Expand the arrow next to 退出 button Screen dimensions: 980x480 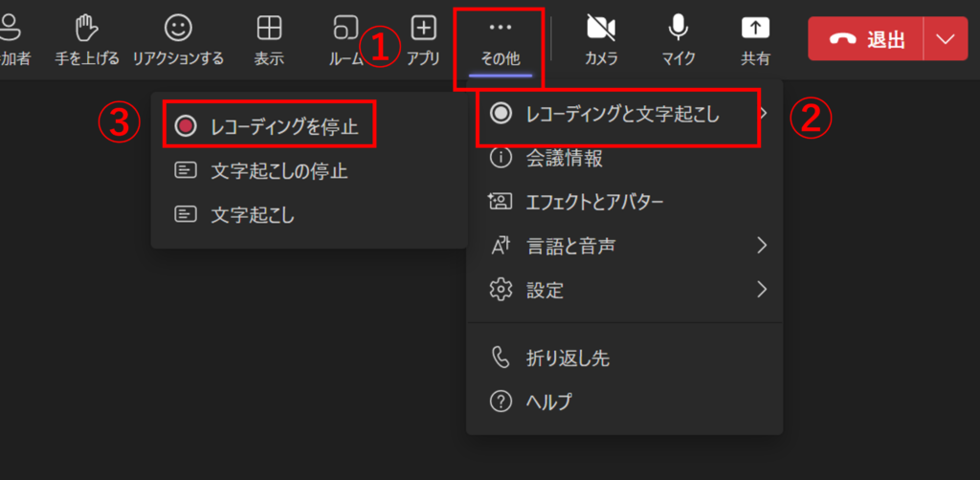[x=946, y=39]
